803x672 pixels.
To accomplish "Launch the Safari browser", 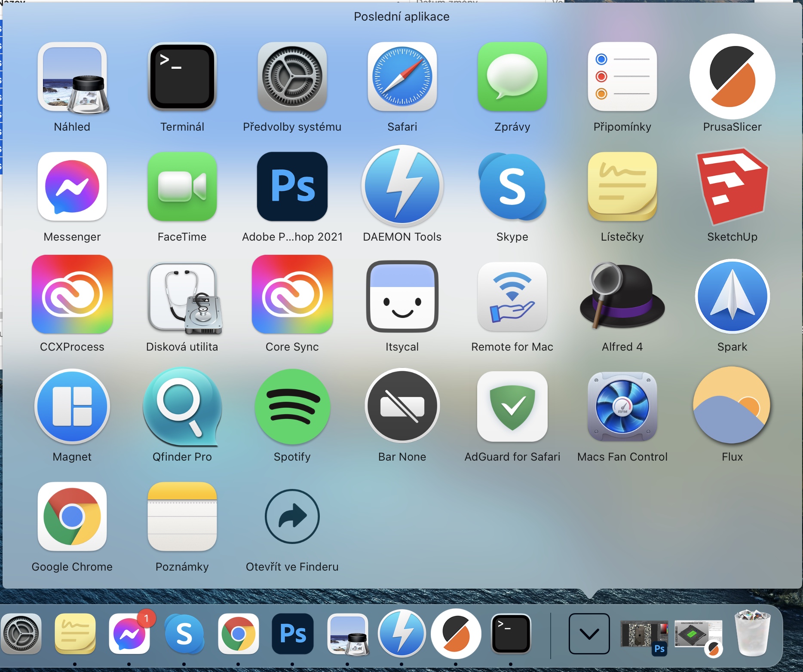I will pos(402,77).
